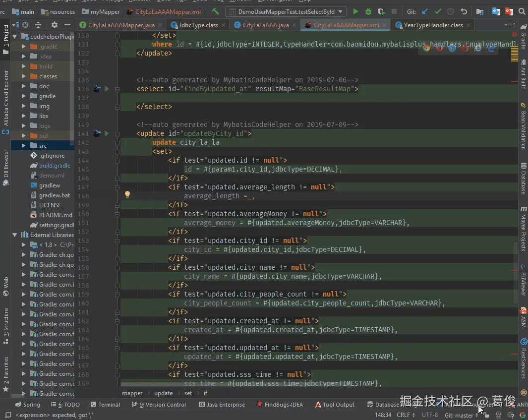Switch to the JdbcType.class tab
Screen dimensions: 528x420
[x=198, y=25]
